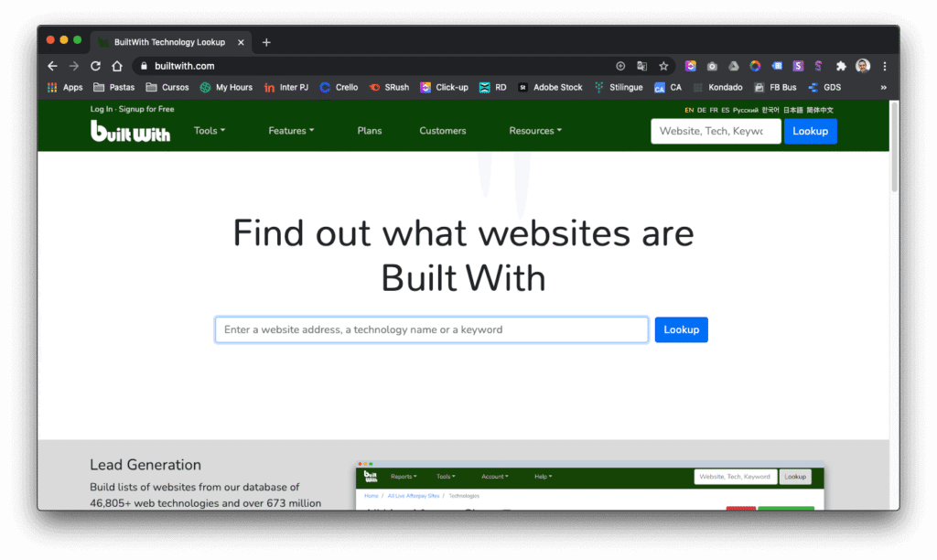Viewport: 937px width, 560px height.
Task: Open the Chrome three-dot menu
Action: [885, 66]
